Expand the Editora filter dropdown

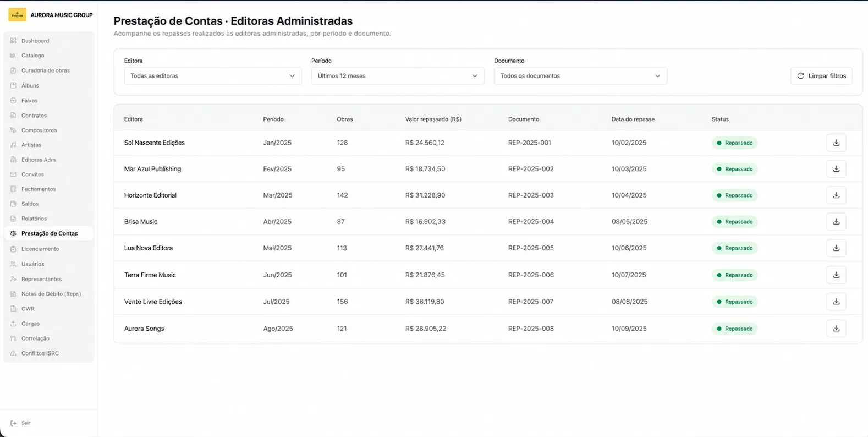(x=213, y=76)
